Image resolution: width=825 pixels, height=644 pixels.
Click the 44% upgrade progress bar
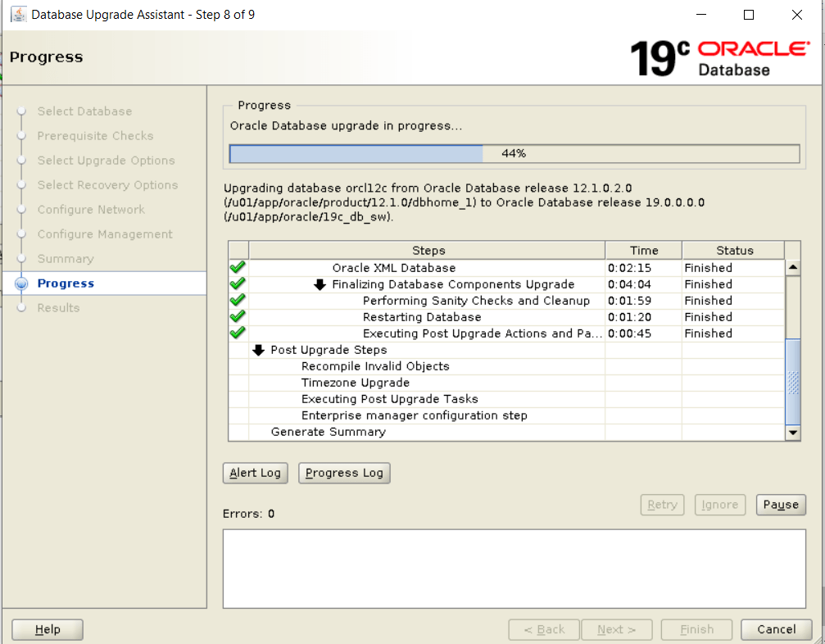pyautogui.click(x=514, y=154)
